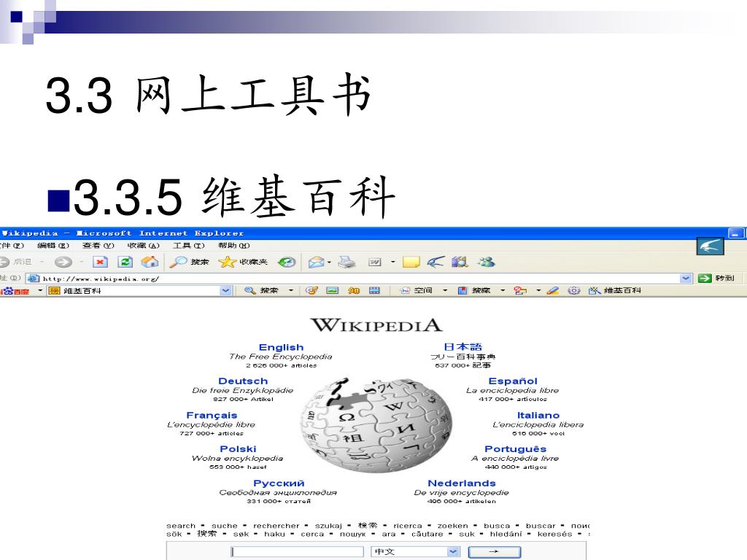Open the dropdown arrow next to the Baidu logo
The image size is (747, 560).
point(40,290)
